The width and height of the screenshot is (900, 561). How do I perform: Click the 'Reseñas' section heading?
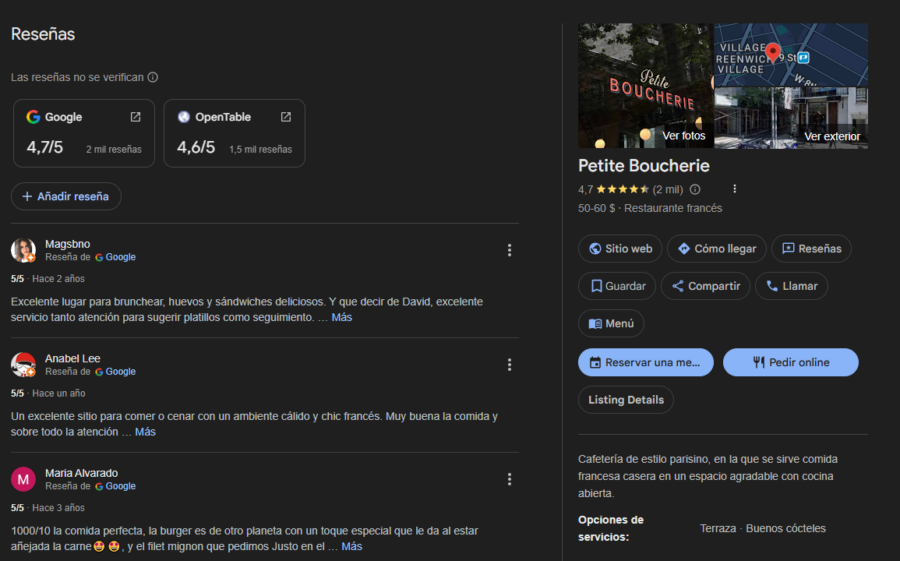click(43, 34)
